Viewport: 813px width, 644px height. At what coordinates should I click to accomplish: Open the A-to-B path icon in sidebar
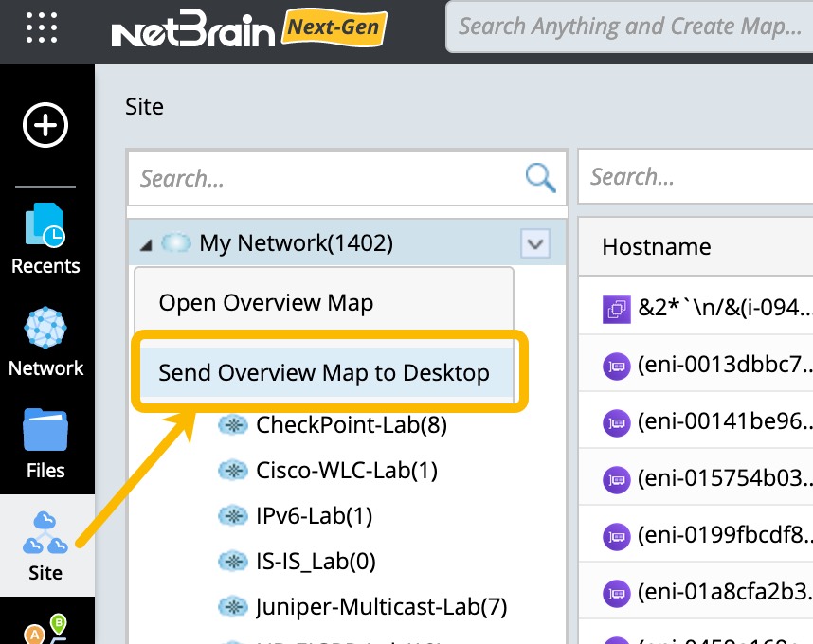tap(45, 629)
